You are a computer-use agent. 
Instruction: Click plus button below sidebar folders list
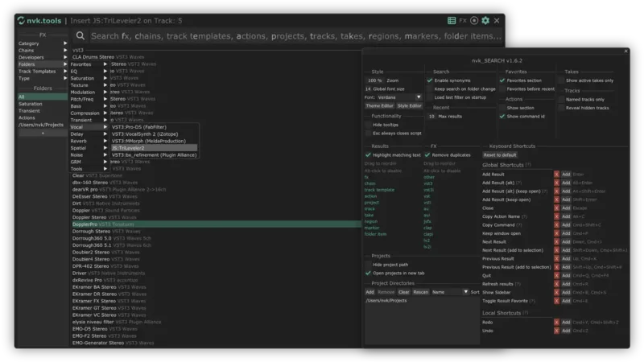pos(43,133)
